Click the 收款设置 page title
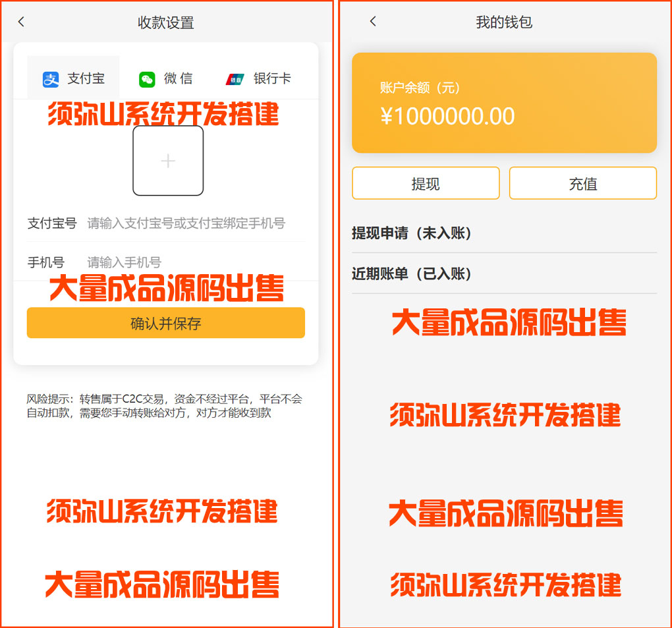The image size is (672, 628). 166,22
